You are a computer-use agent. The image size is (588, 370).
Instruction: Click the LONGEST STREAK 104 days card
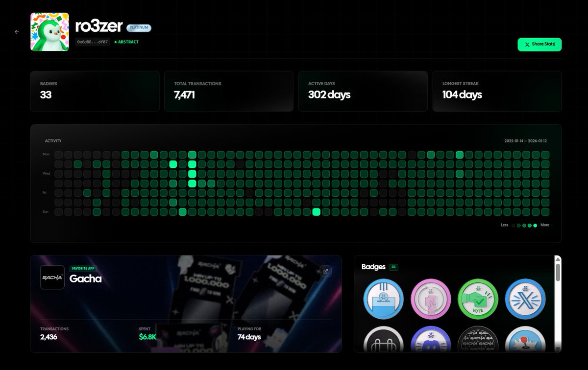497,91
